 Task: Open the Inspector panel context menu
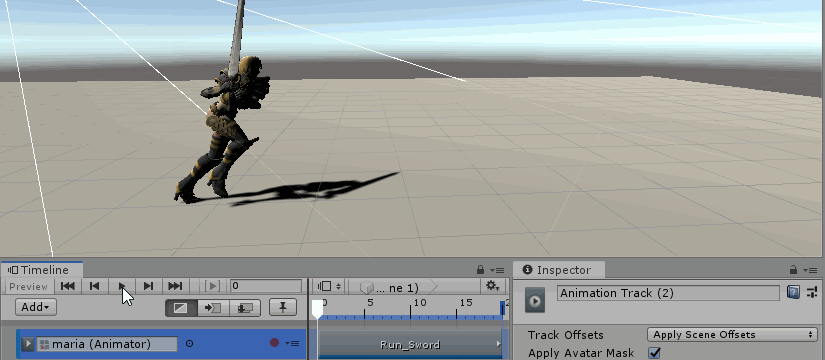click(811, 270)
